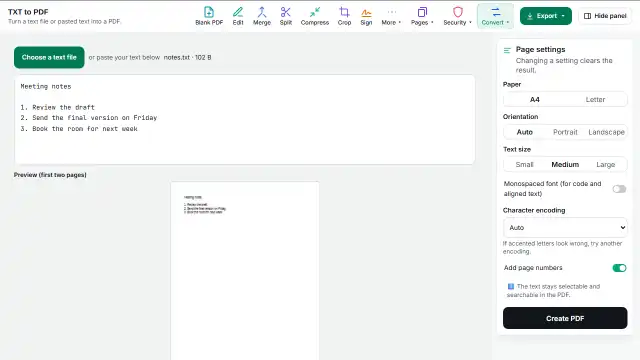Viewport: 640px width, 360px height.
Task: Click the PDF page preview thumbnail
Action: [245, 271]
